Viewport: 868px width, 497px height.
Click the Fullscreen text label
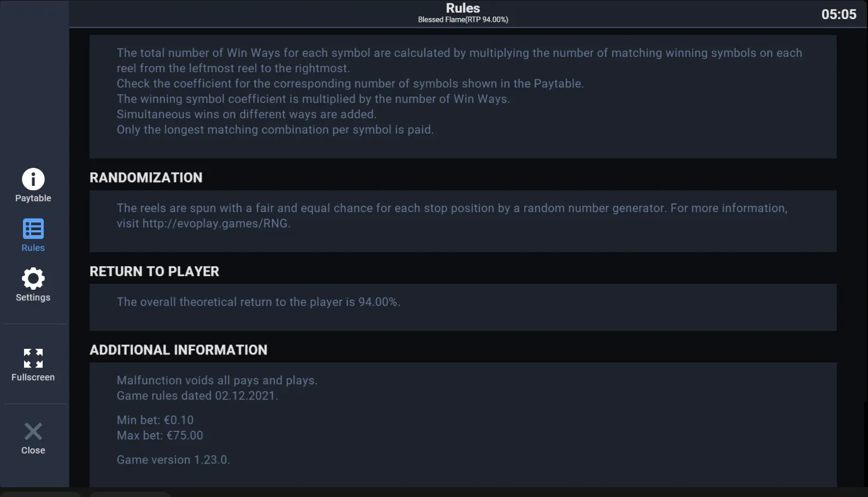tap(33, 377)
